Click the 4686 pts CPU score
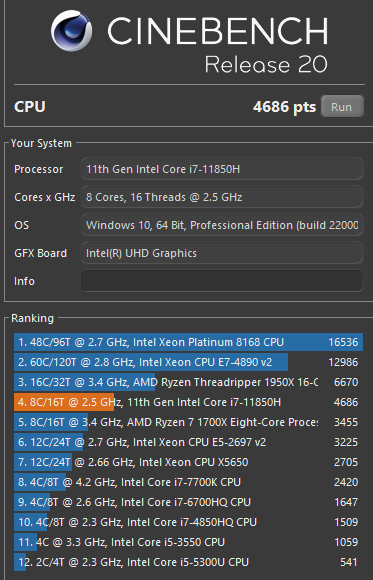The image size is (373, 580). (x=285, y=107)
